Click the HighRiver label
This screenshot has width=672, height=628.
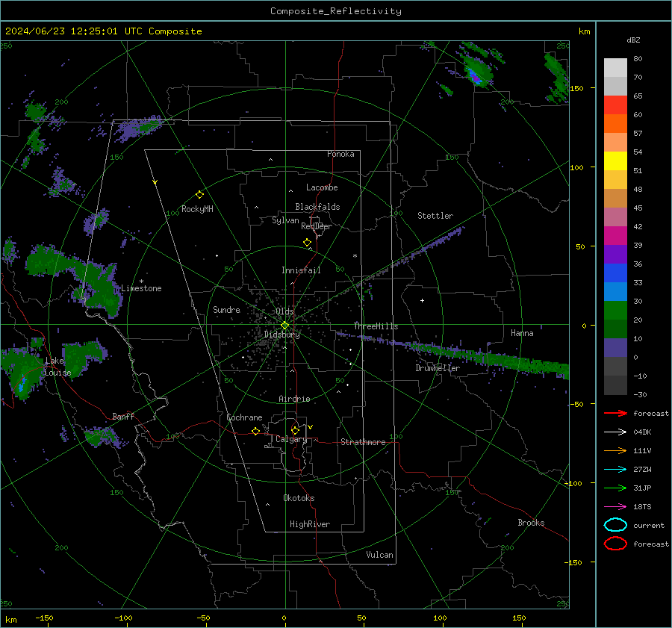tap(310, 524)
